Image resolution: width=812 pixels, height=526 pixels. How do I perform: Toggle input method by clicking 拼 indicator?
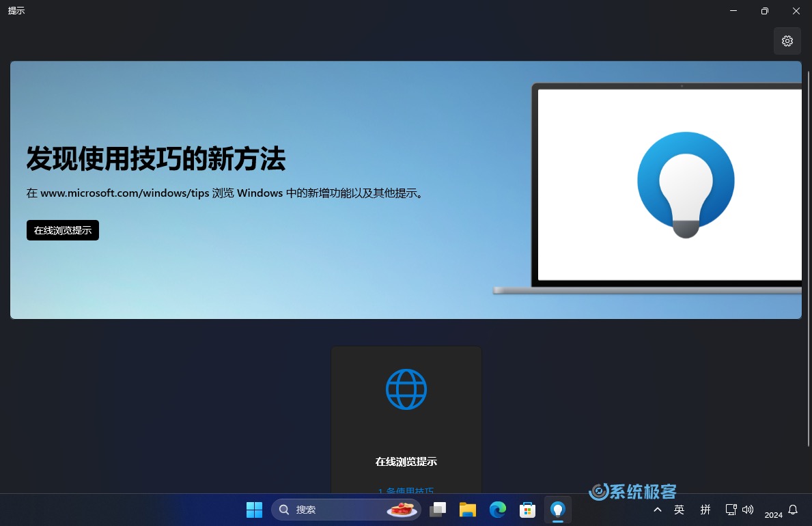click(705, 510)
